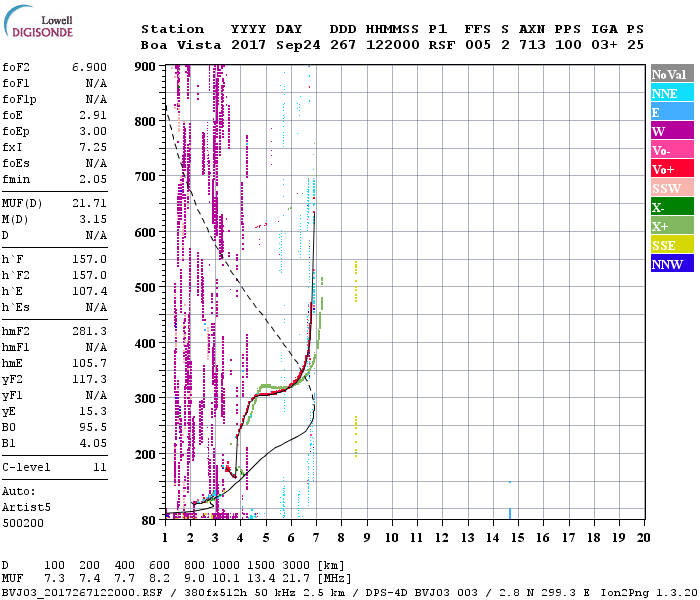Viewport: 700px width, 600px height.
Task: Click the Boa Vista station name
Action: [181, 45]
